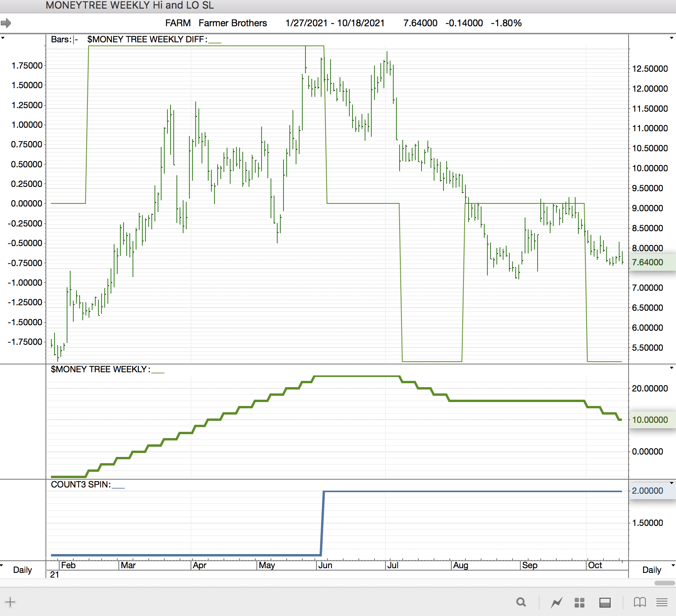Viewport: 676px width, 616px height.
Task: Click the $MONEY TREE WEEKLY DIFF legend label
Action: pos(147,40)
